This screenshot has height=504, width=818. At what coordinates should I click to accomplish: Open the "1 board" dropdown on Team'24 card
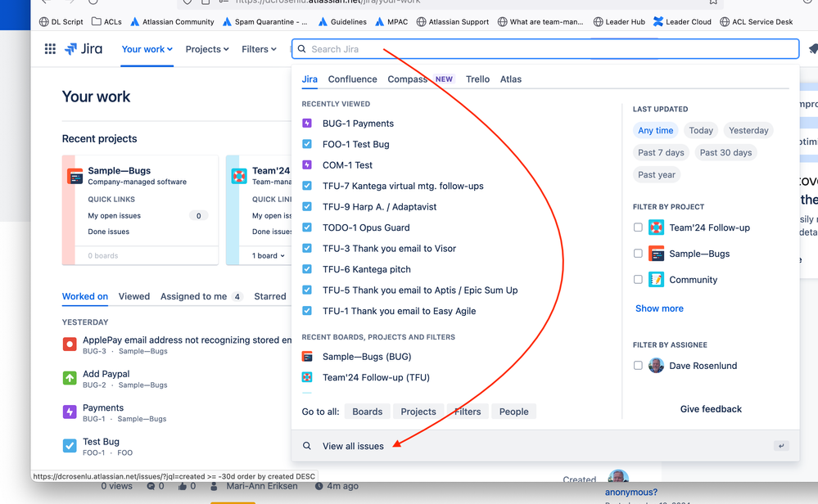click(266, 255)
